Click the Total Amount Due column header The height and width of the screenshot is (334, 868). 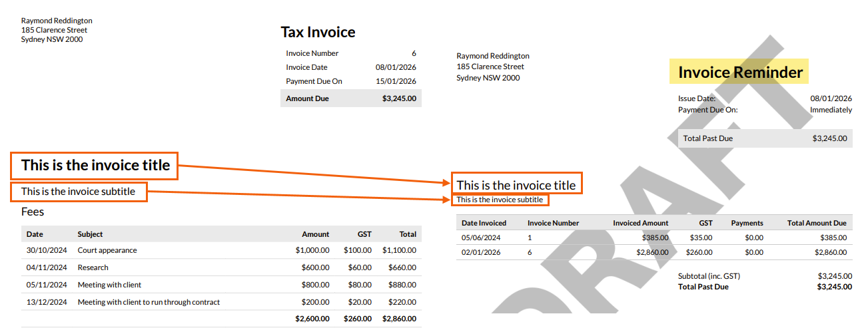click(816, 223)
